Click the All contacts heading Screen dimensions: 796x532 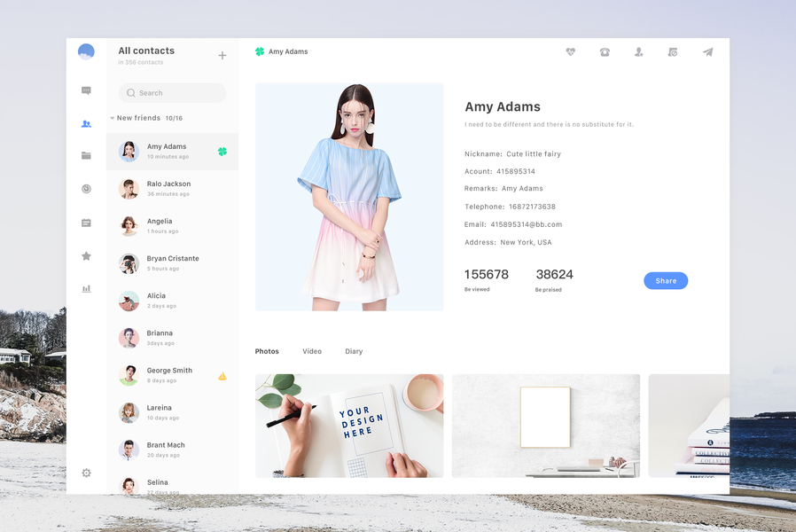pyautogui.click(x=146, y=51)
